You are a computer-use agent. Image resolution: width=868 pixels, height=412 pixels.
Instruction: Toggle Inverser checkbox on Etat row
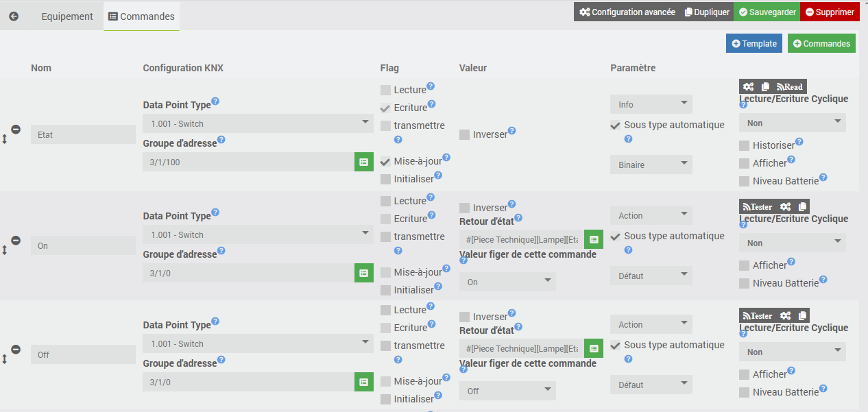coord(465,134)
